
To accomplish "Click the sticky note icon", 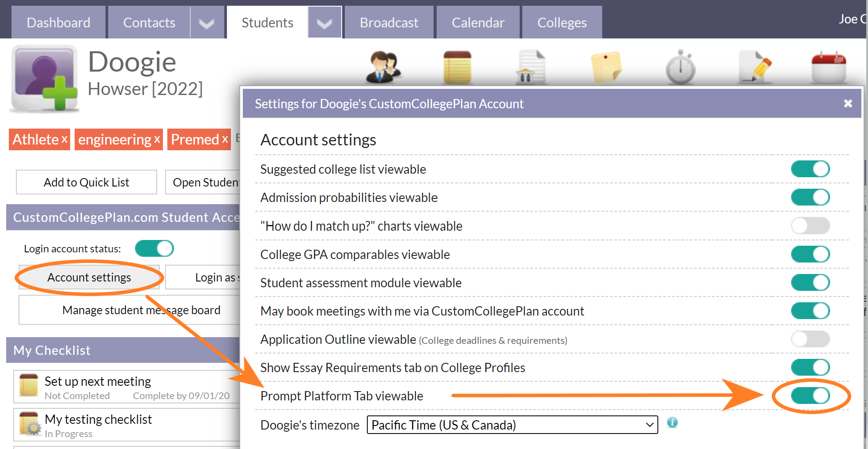I will click(x=606, y=66).
